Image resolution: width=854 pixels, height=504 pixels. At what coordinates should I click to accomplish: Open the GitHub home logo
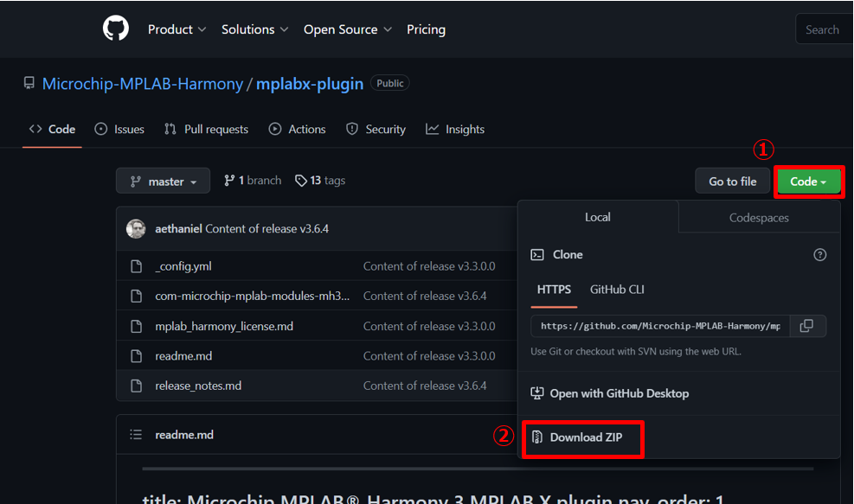tap(115, 28)
